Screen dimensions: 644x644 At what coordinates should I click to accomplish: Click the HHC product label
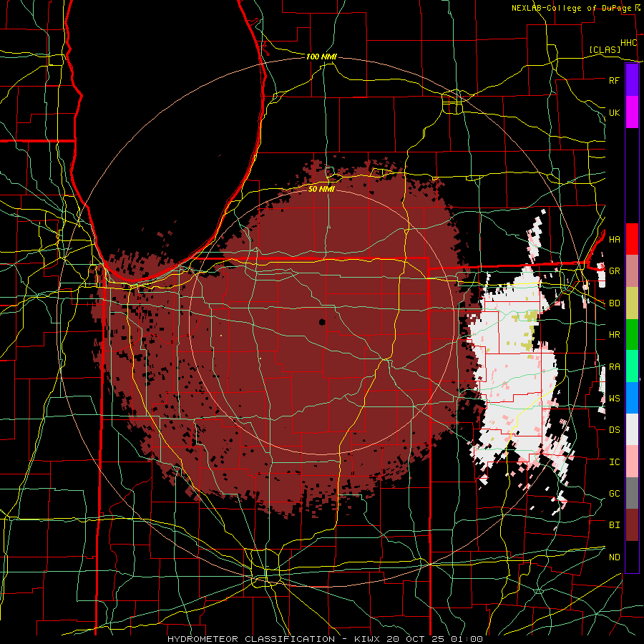(628, 43)
